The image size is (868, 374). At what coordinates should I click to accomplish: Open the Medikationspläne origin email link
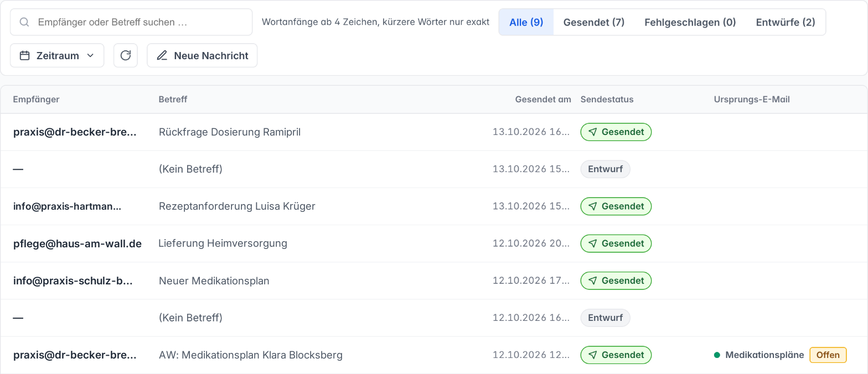[764, 355]
